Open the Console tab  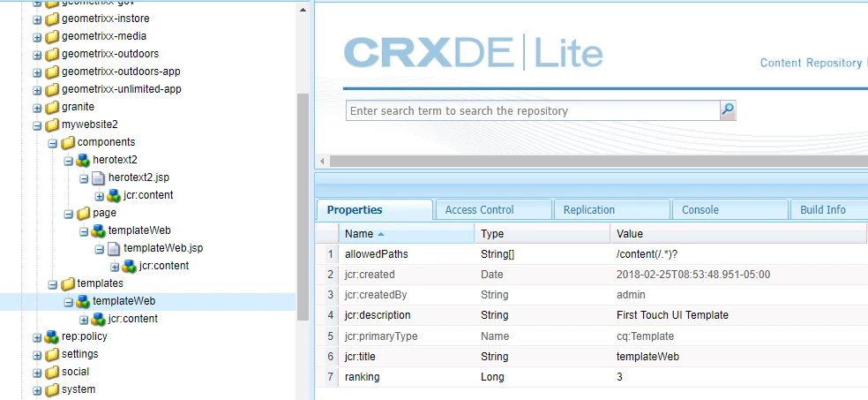[730, 210]
